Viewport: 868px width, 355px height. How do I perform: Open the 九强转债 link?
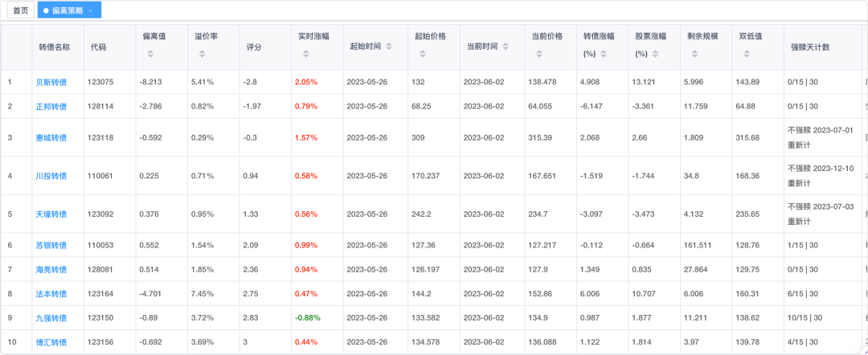51,318
